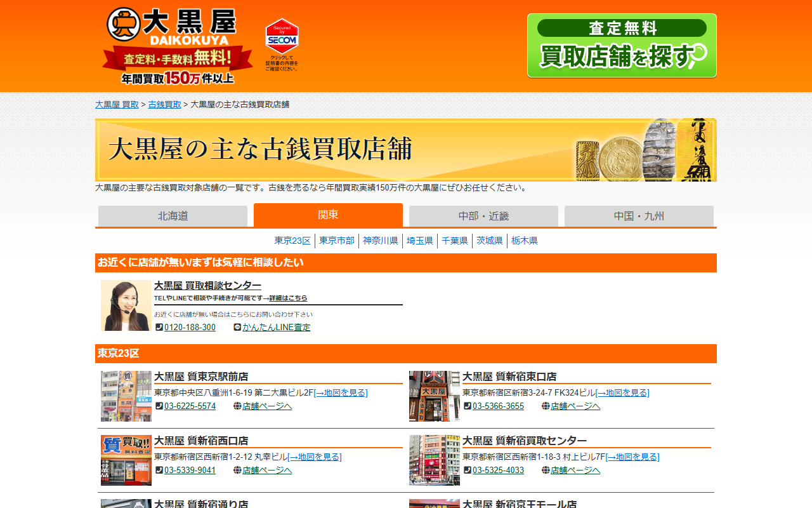Click globe icon for 質新宿西口店 store page
The image size is (812, 508).
tap(237, 471)
